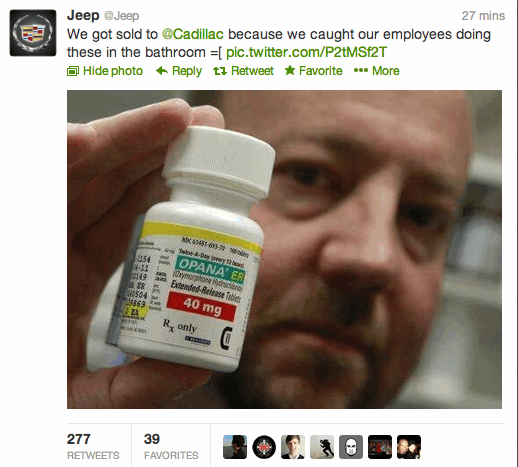Click the bald head sketch avatar

point(351,447)
